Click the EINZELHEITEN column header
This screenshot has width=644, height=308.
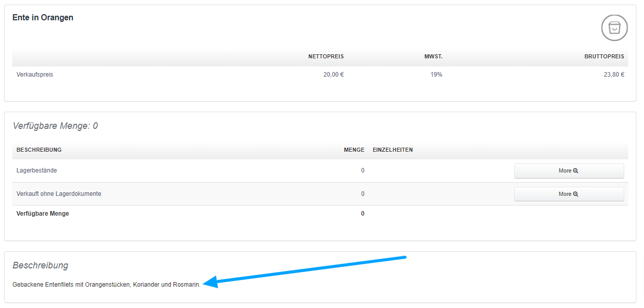pyautogui.click(x=393, y=150)
